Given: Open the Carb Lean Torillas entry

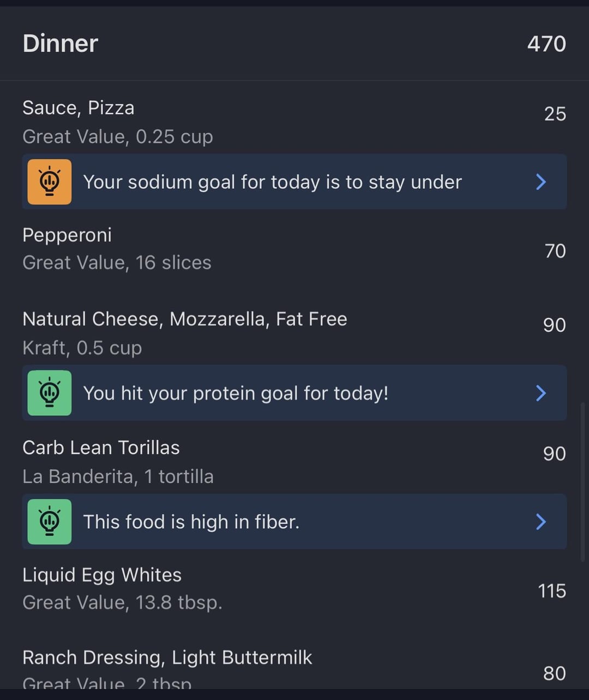Looking at the screenshot, I should click(x=101, y=448).
